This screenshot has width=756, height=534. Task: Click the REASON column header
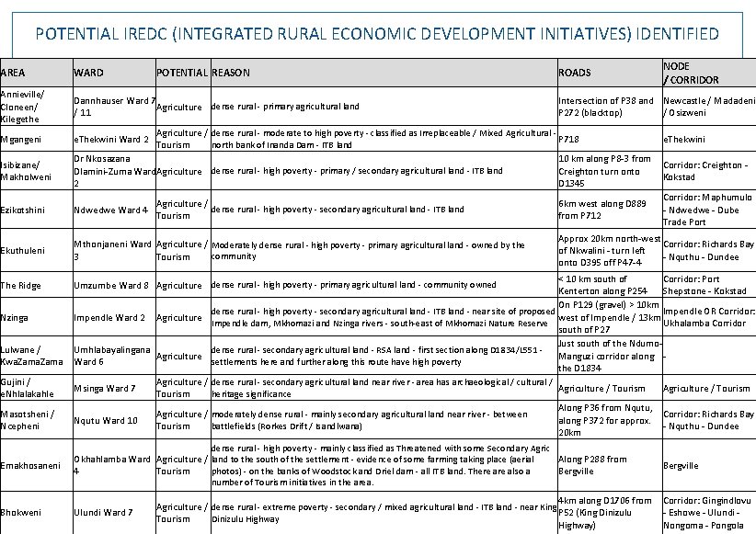coord(230,72)
